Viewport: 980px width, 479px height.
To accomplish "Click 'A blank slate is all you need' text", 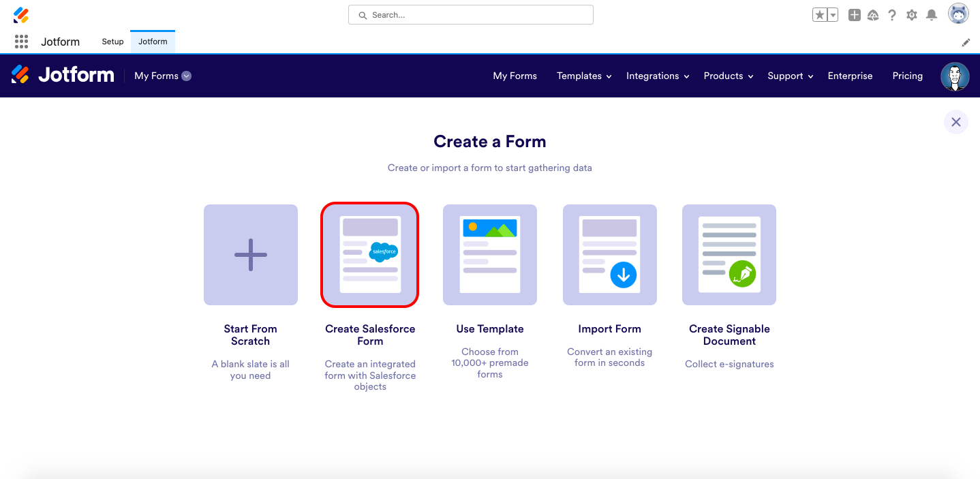I will click(251, 370).
